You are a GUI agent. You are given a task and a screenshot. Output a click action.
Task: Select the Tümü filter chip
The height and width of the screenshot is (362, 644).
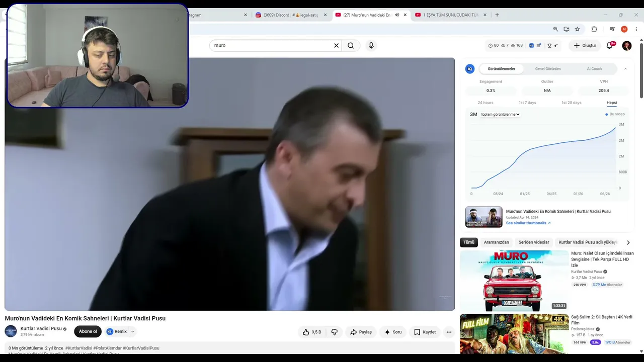tap(469, 242)
